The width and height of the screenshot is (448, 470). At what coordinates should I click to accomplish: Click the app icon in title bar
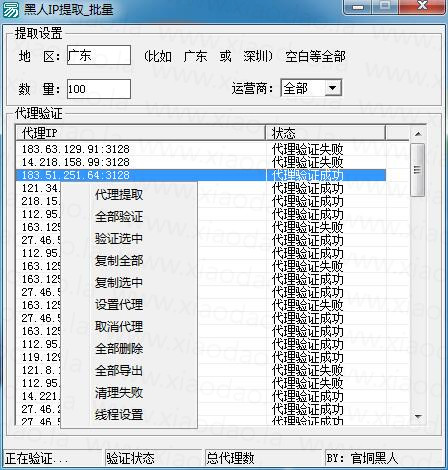11,9
